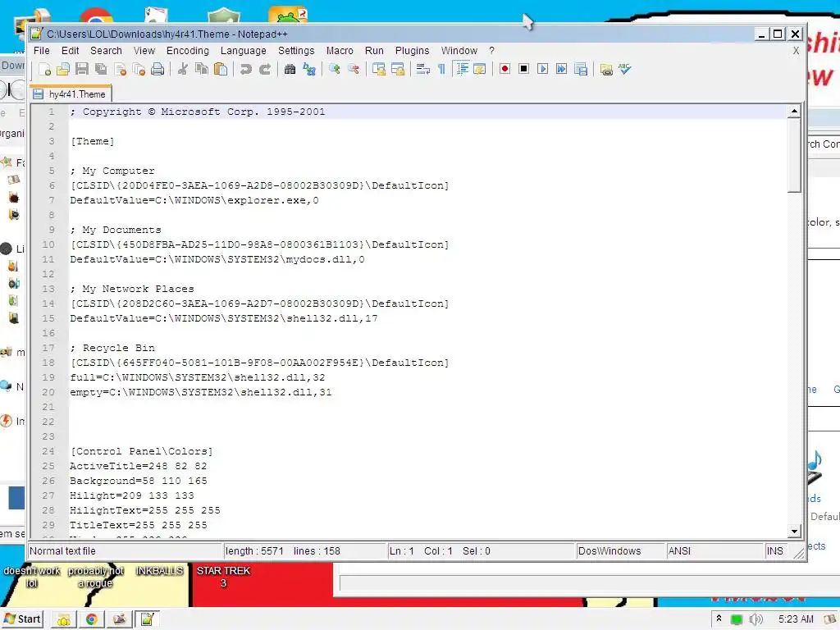
Task: Create a new document with New icon
Action: (45, 69)
